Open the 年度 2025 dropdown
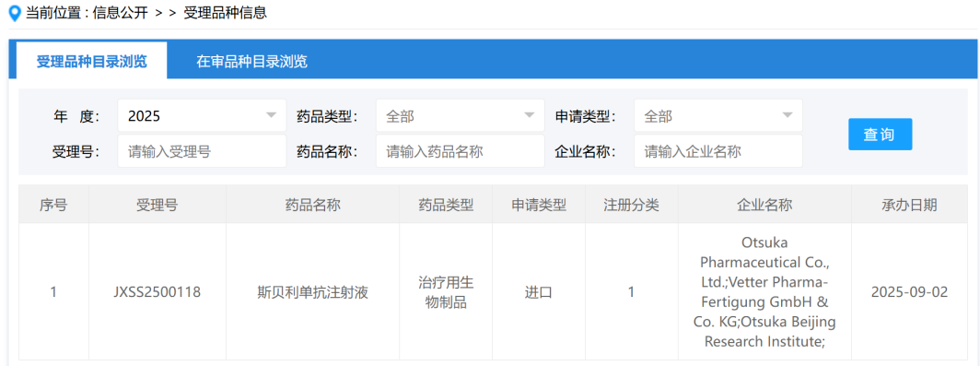The width and height of the screenshot is (980, 366). (x=202, y=116)
